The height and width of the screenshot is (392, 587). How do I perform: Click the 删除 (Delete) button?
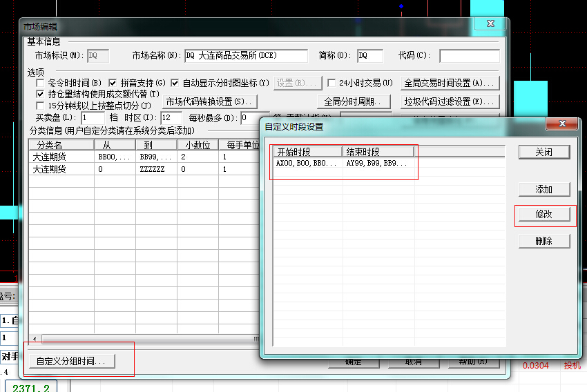[x=544, y=241]
